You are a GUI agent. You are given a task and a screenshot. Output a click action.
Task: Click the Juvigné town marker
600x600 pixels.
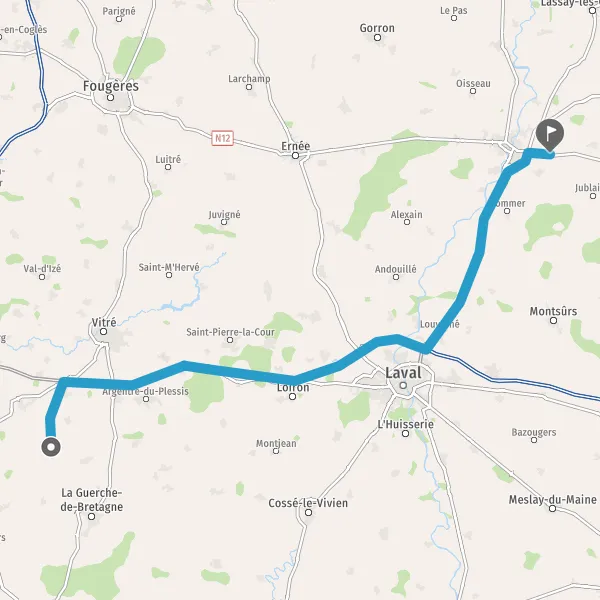224,222
